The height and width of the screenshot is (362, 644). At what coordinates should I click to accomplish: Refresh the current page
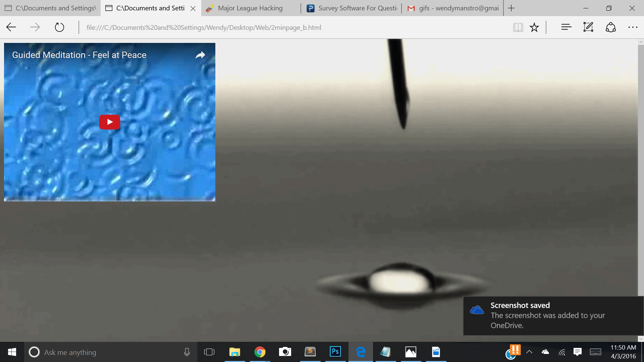point(59,27)
